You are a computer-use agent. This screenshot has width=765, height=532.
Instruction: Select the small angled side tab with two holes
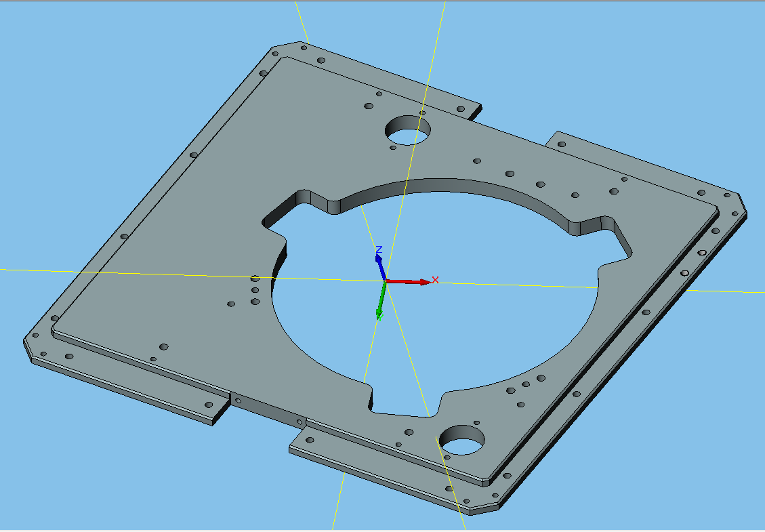pos(268,411)
